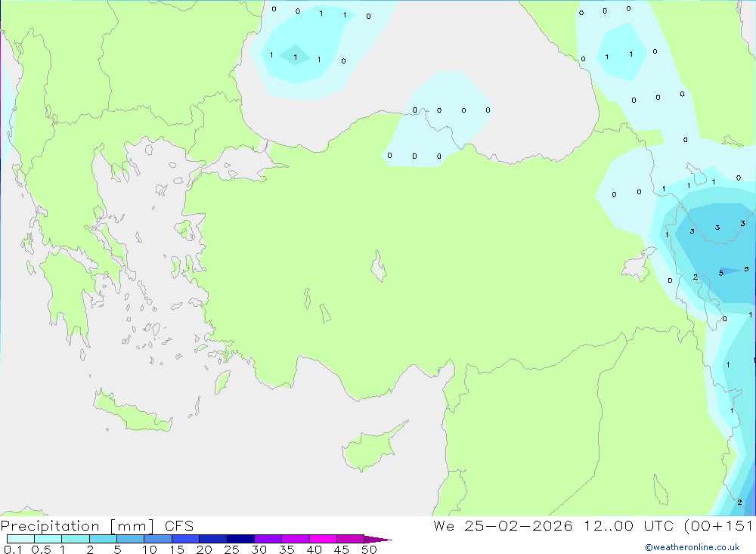Pick the 10–15 mm legend swatch
Image resolution: width=756 pixels, height=554 pixels.
tap(158, 539)
